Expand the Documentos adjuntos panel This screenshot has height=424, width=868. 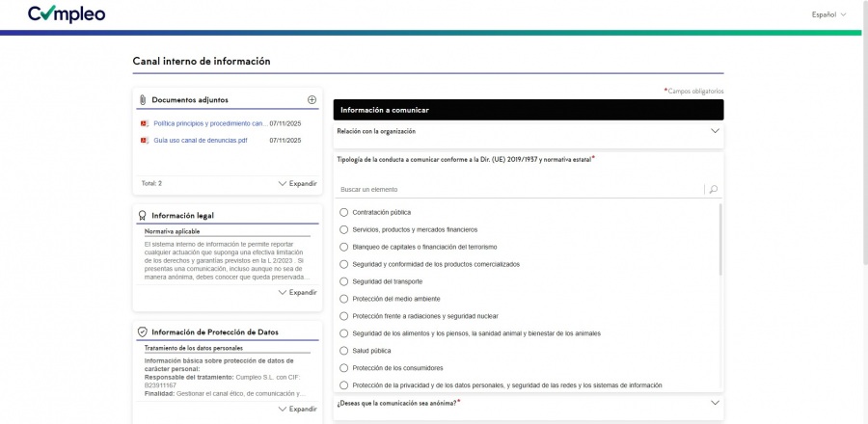(298, 183)
